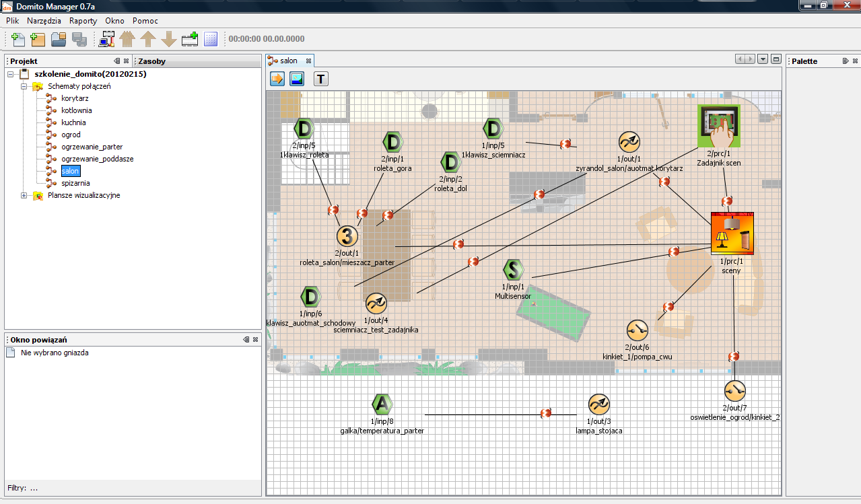Click the highlighted salon tree item

pyautogui.click(x=70, y=171)
